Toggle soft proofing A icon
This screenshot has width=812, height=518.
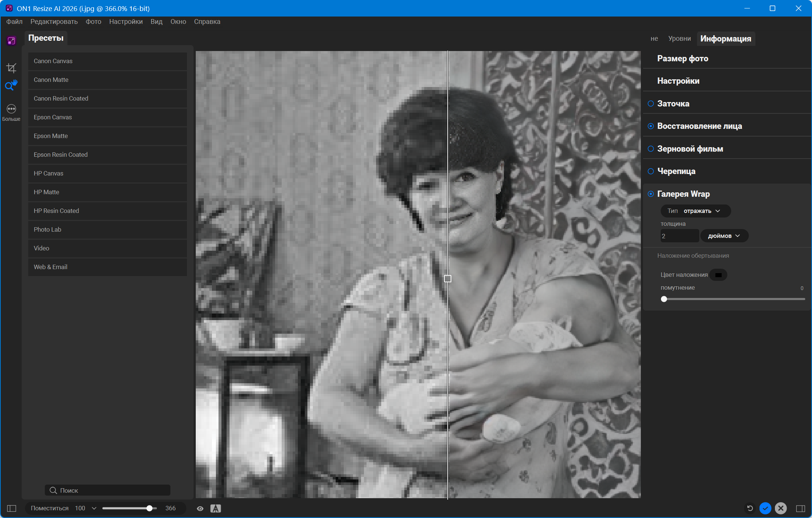point(216,508)
